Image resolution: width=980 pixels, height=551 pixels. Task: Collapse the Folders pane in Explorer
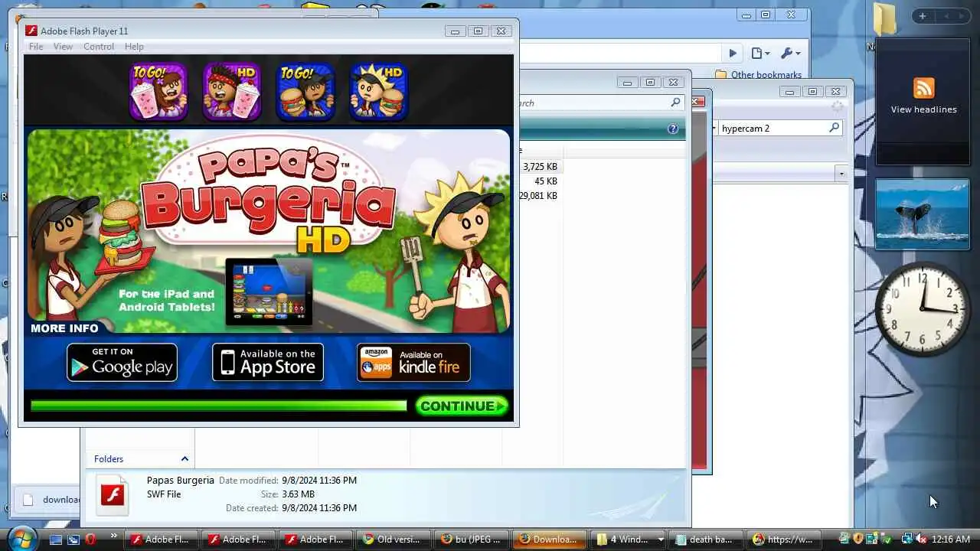click(185, 458)
